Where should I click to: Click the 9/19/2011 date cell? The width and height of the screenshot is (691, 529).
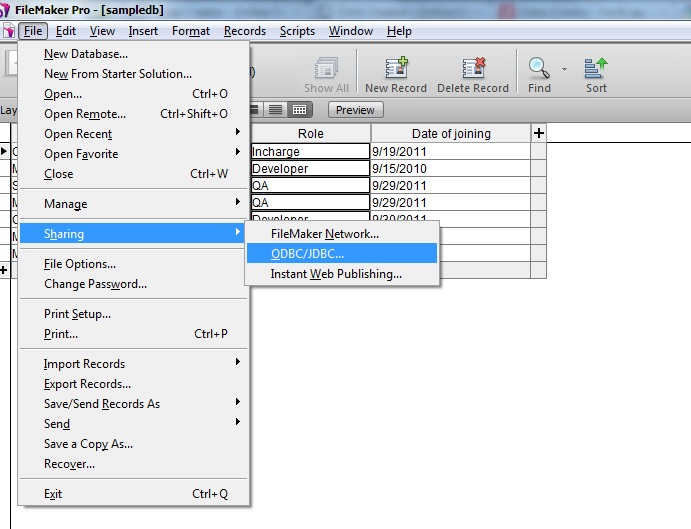450,151
